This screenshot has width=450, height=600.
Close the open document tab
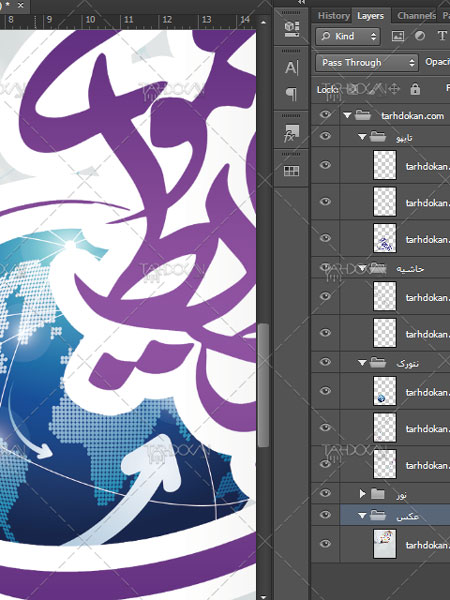click(20, 5)
